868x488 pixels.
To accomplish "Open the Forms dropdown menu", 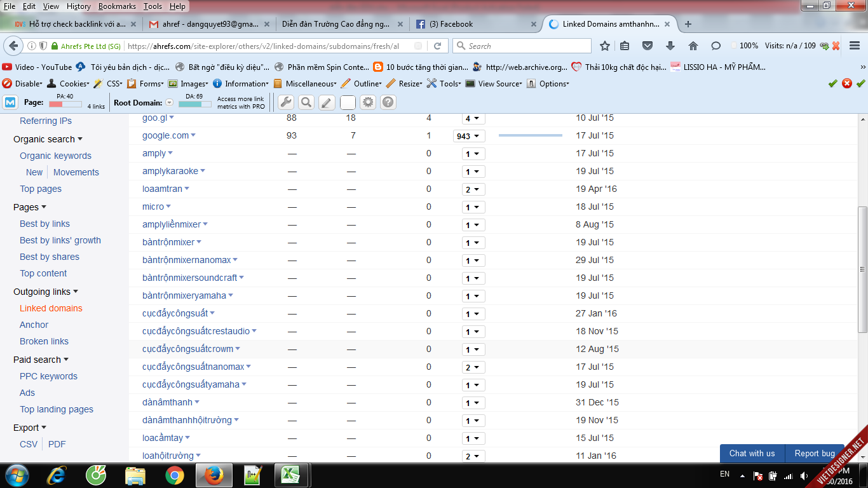I will tap(146, 83).
